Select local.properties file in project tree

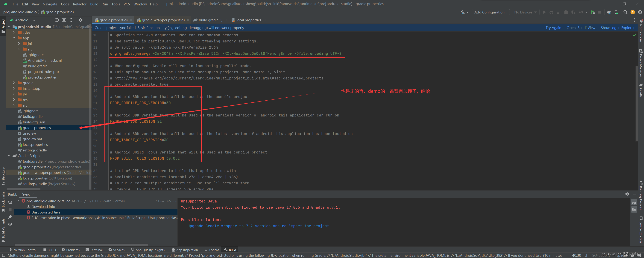[x=35, y=145]
